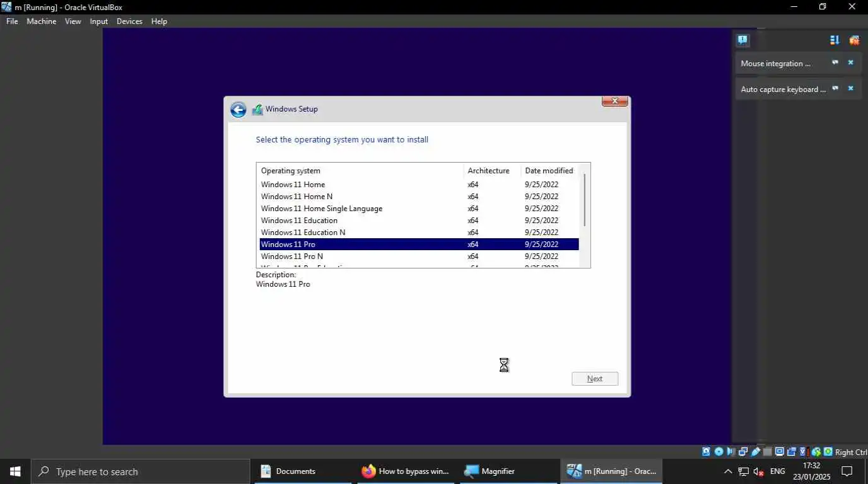Select Windows 11 Education

[419, 221]
